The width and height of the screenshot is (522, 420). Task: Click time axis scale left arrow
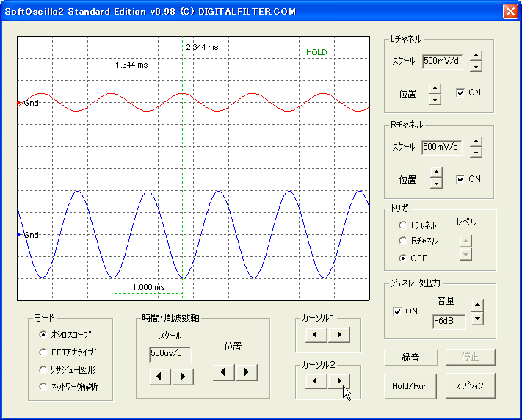coord(159,377)
